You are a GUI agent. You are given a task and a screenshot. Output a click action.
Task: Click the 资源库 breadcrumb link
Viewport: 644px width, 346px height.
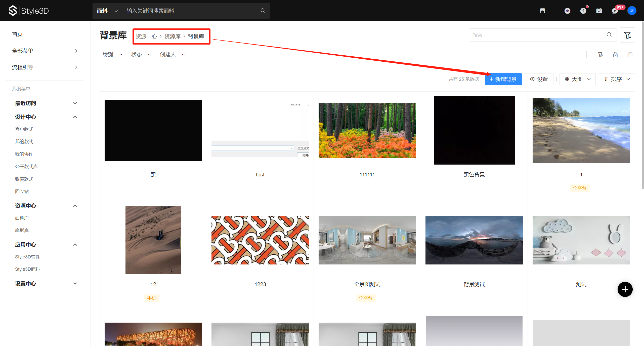(173, 36)
